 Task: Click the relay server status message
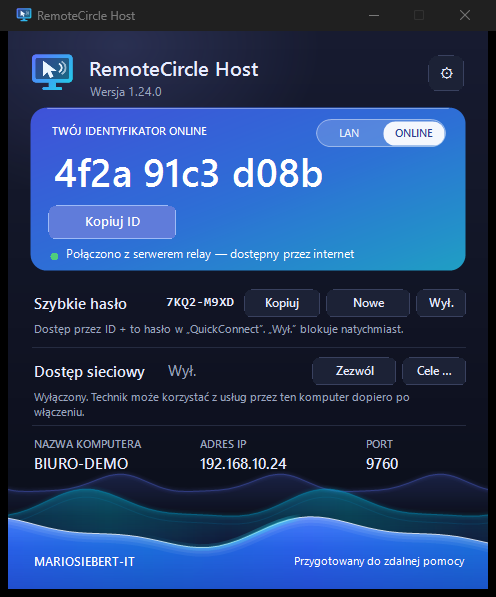(210, 254)
